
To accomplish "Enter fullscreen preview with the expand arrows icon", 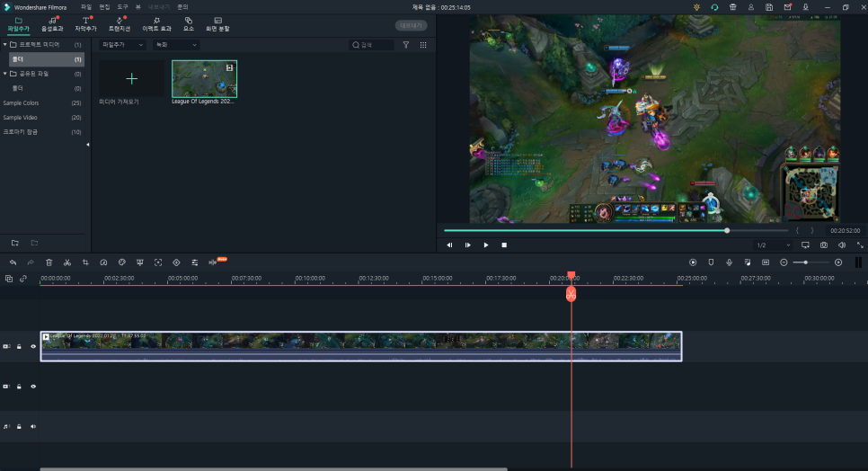I will (860, 244).
